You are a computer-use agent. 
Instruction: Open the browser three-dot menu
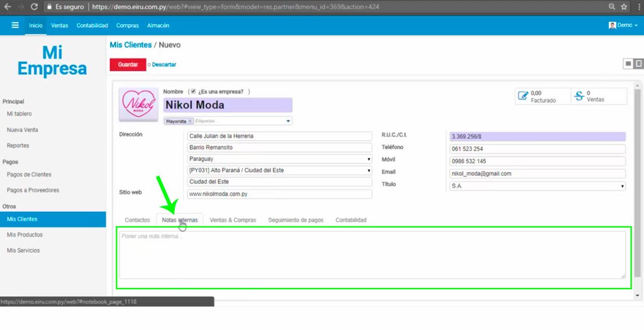[x=639, y=6]
